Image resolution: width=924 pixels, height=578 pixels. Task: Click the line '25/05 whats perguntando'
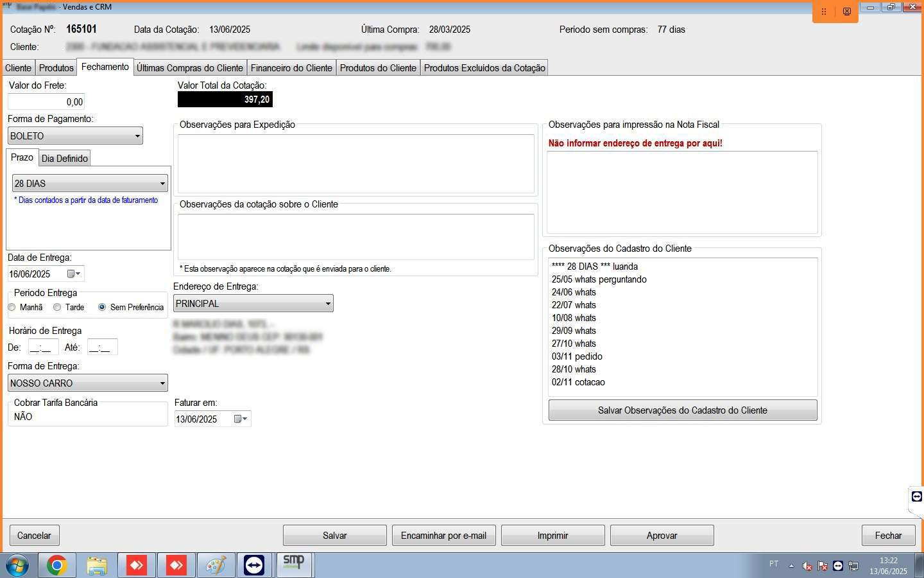click(x=599, y=279)
